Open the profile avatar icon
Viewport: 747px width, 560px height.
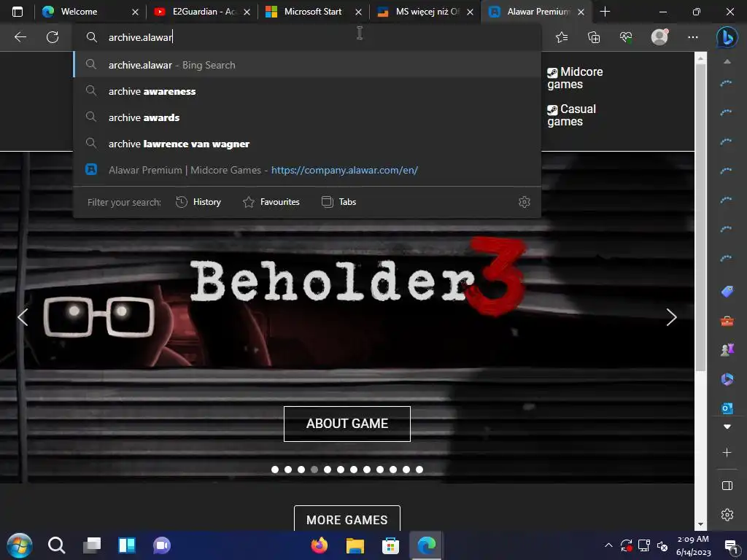tap(659, 37)
